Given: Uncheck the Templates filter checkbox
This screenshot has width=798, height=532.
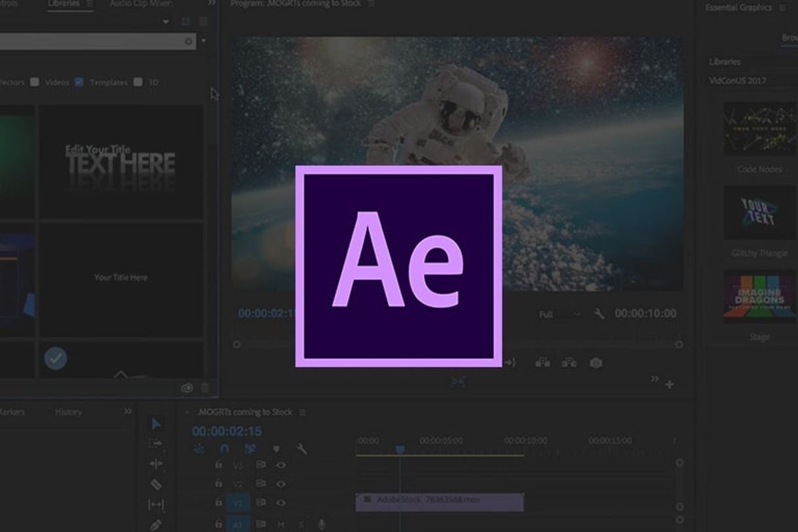Looking at the screenshot, I should click(80, 82).
